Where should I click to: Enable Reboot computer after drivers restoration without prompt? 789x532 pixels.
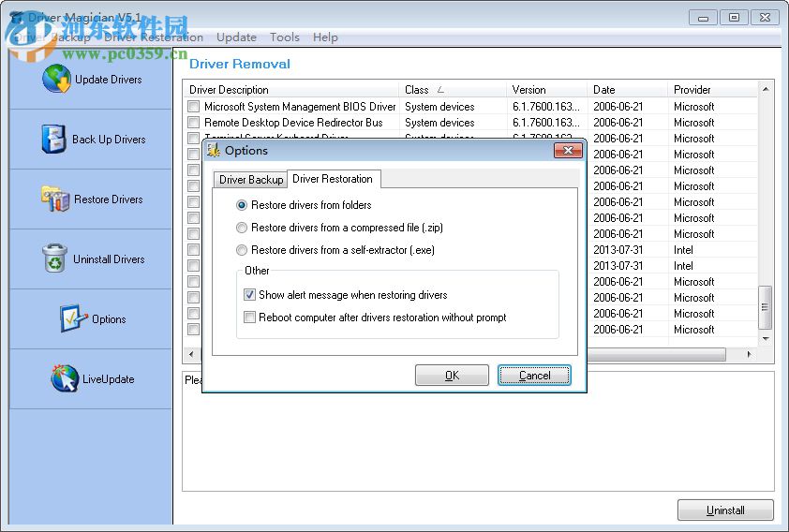pos(249,318)
